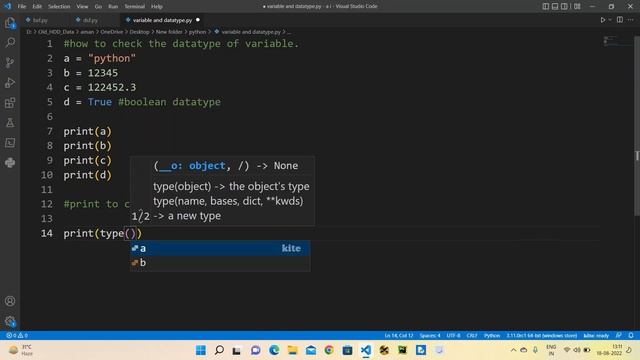Open the View menu
Image resolution: width=640 pixels, height=360 pixels.
(82, 7)
